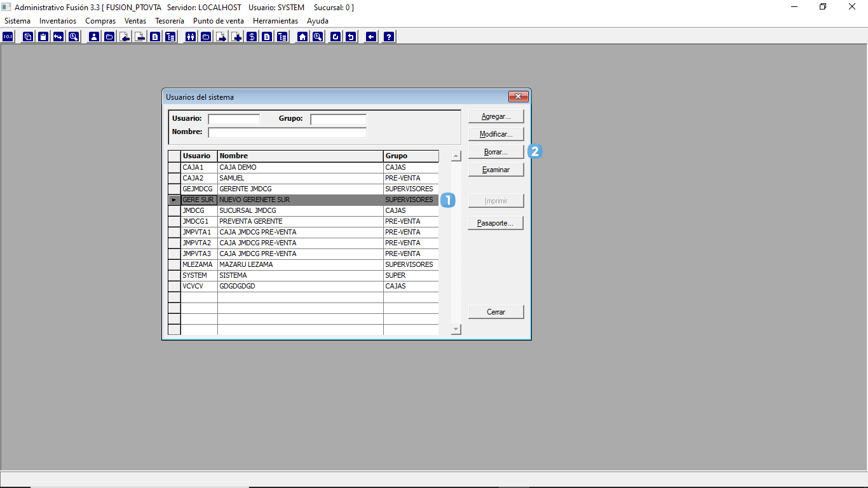This screenshot has height=488, width=868.
Task: Click the copy (overlapping pages) toolbar icon
Action: (28, 36)
